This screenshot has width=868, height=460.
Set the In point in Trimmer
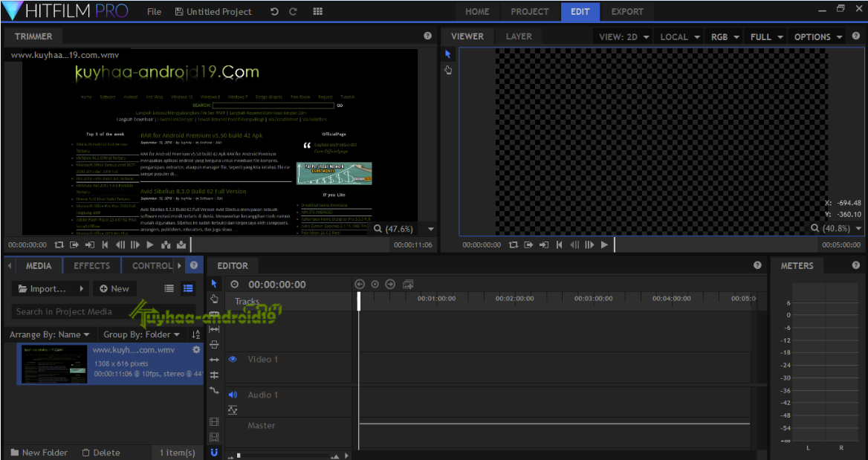click(74, 244)
